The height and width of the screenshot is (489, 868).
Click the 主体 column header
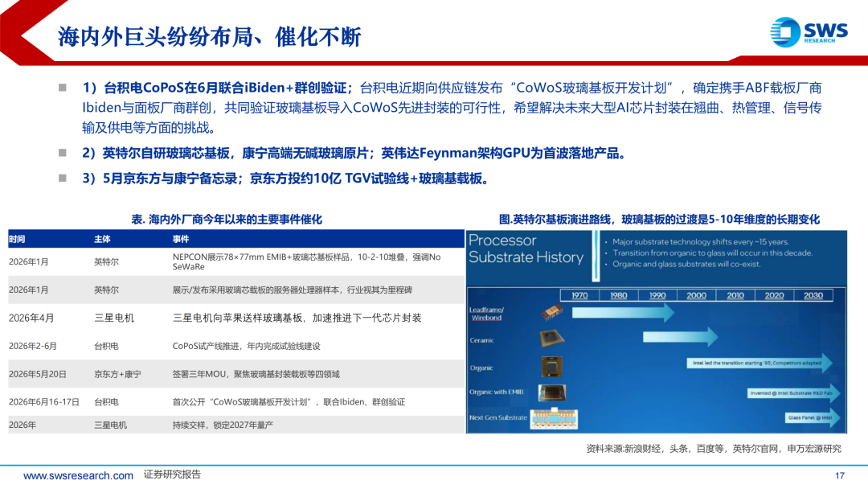point(102,239)
